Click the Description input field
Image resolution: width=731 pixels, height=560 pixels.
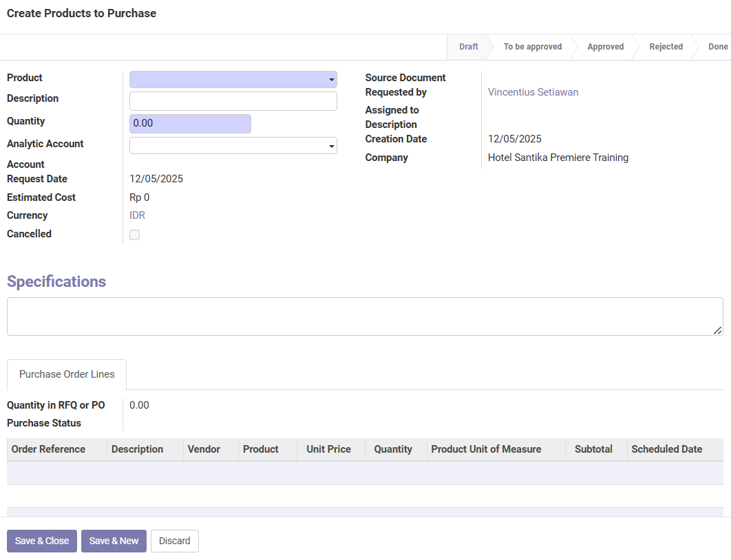pos(233,101)
